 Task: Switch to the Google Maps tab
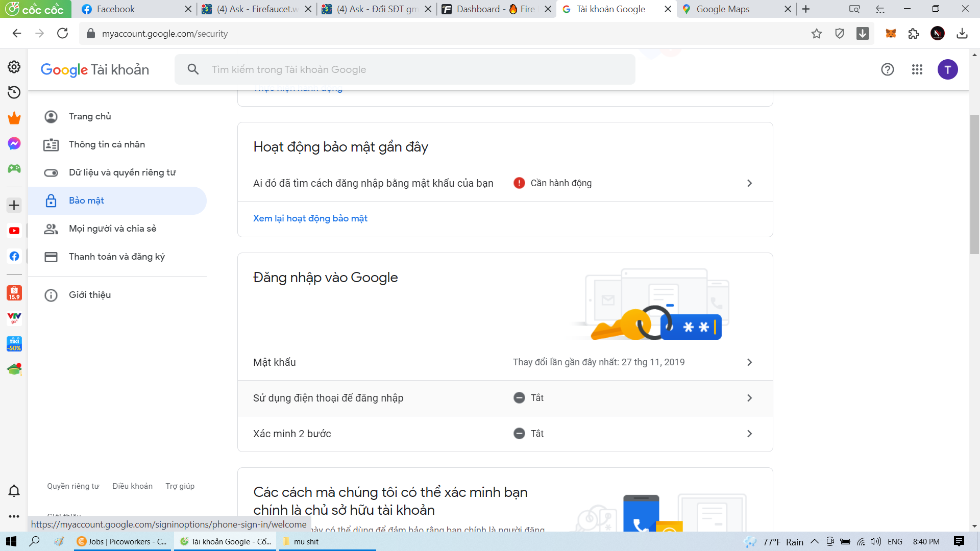[722, 9]
